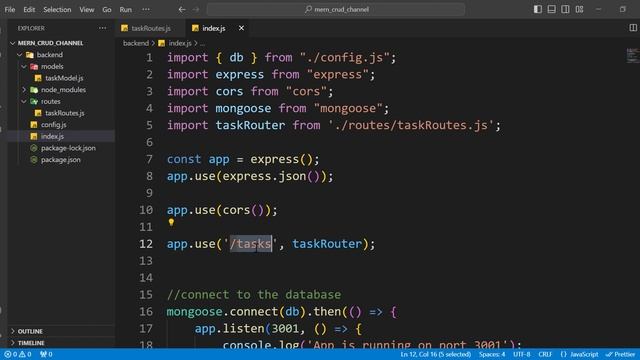Screen dimensions: 640x360
Task: Click the package.json file icon
Action: 34,160
